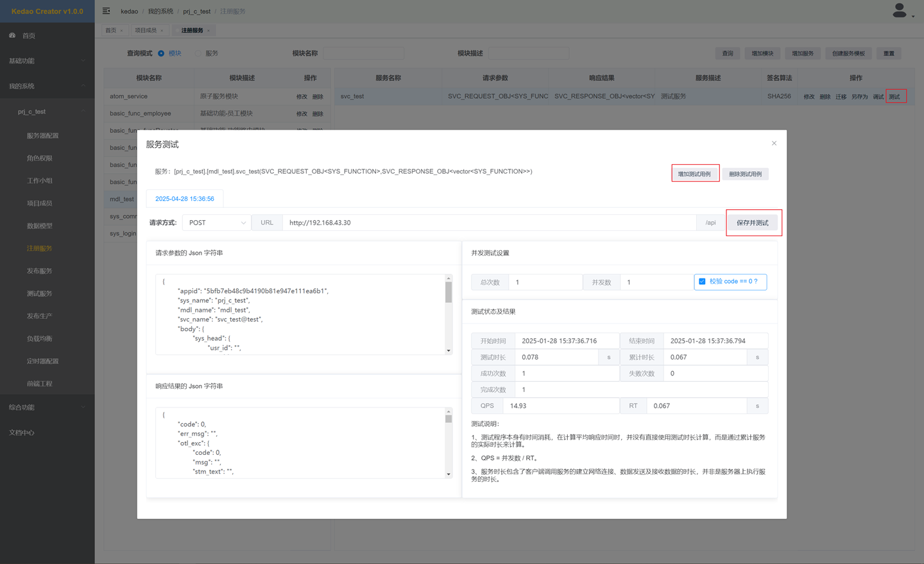Click 调试 link in svc_test row
The image size is (924, 564).
click(x=878, y=97)
